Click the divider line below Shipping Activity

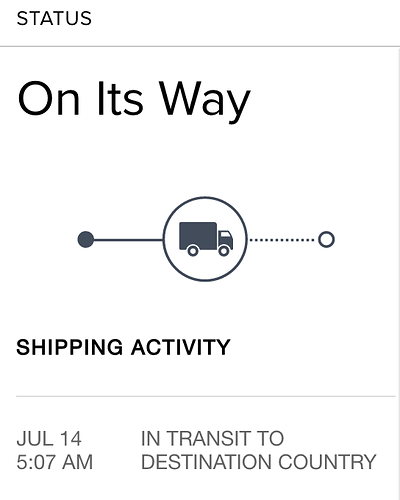(206, 397)
